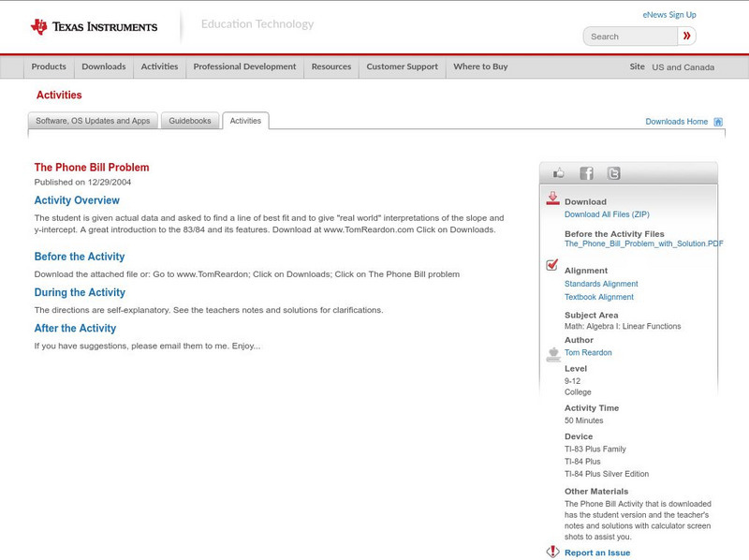The height and width of the screenshot is (560, 749).
Task: Click the thumbs up like icon
Action: click(x=559, y=173)
